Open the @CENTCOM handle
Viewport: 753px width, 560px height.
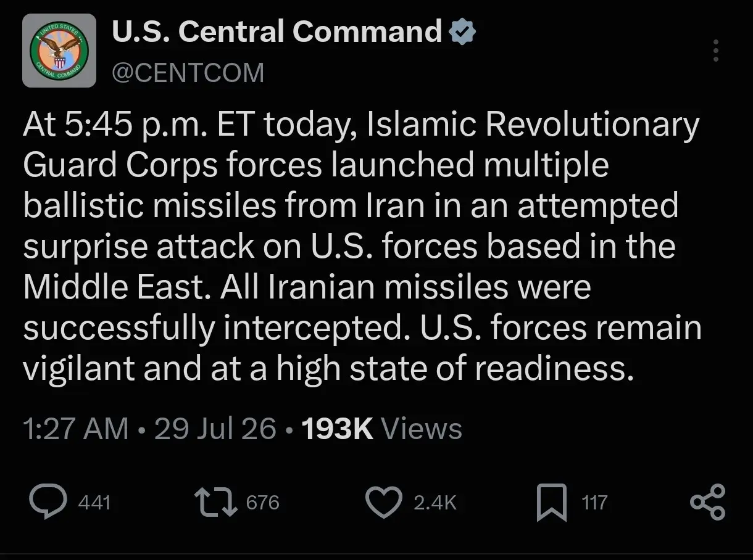188,73
